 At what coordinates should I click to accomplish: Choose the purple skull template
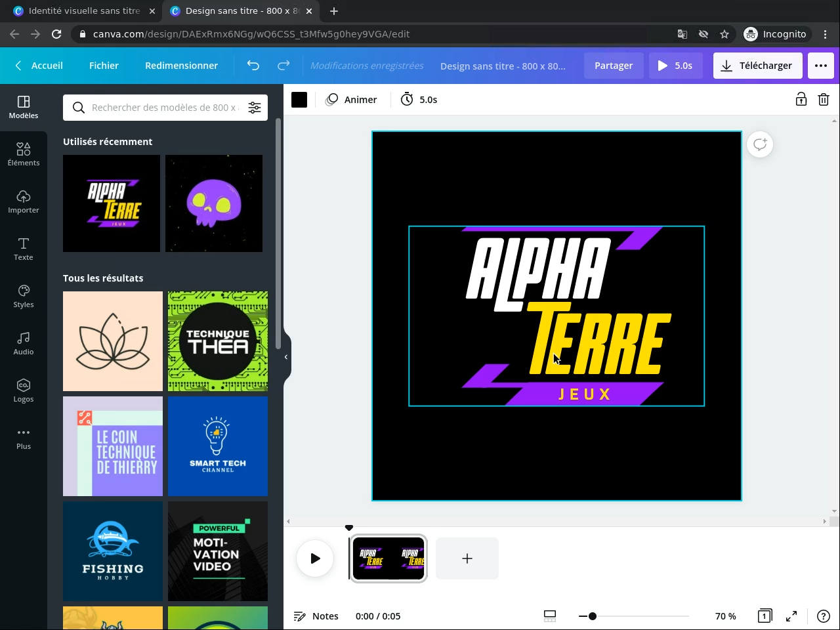click(214, 203)
